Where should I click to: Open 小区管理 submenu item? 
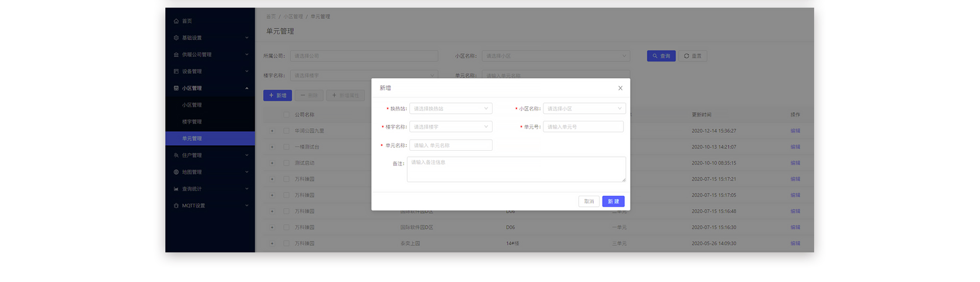(192, 105)
